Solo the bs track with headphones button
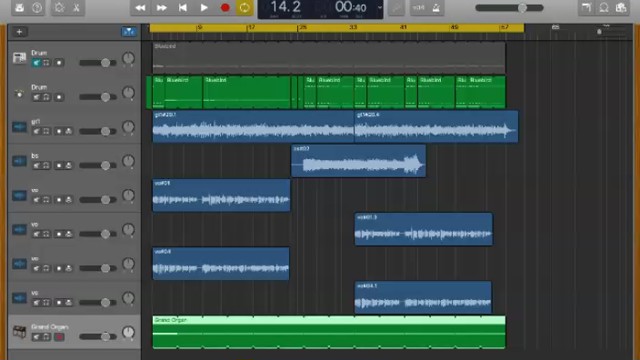640x360 pixels. 46,165
